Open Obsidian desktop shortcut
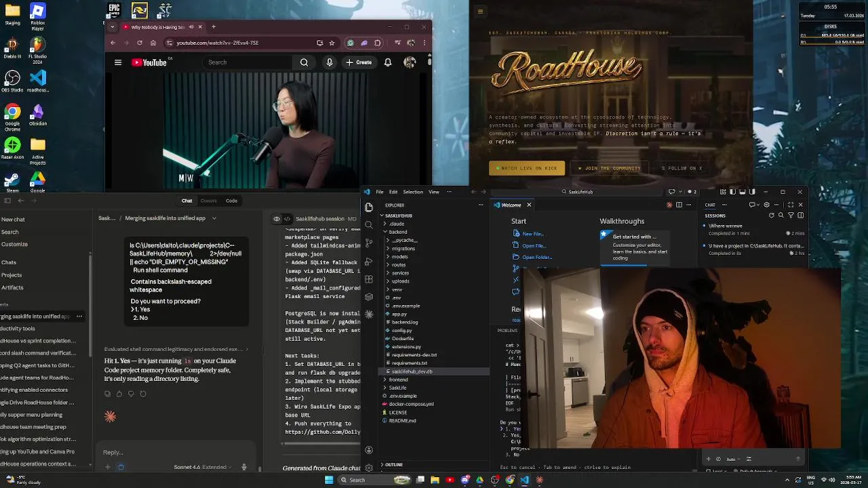The image size is (868, 488). coord(38,115)
